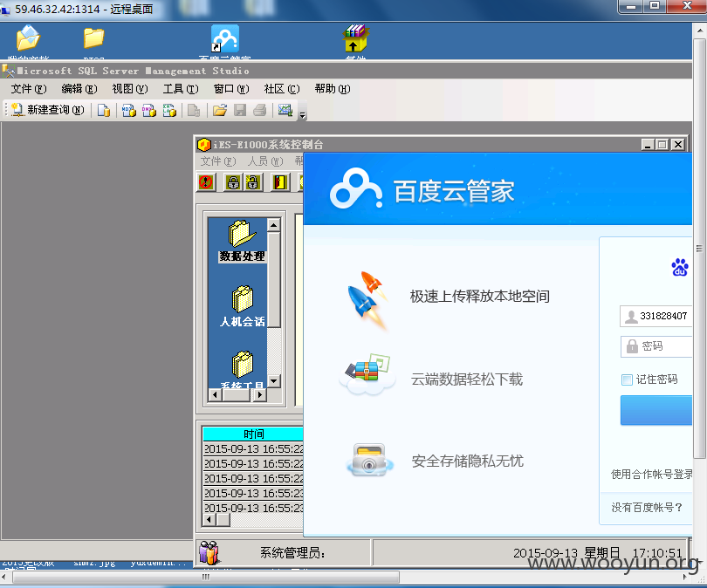707x588 pixels.
Task: Click the MDX query toolbar icon
Action: pos(129,110)
